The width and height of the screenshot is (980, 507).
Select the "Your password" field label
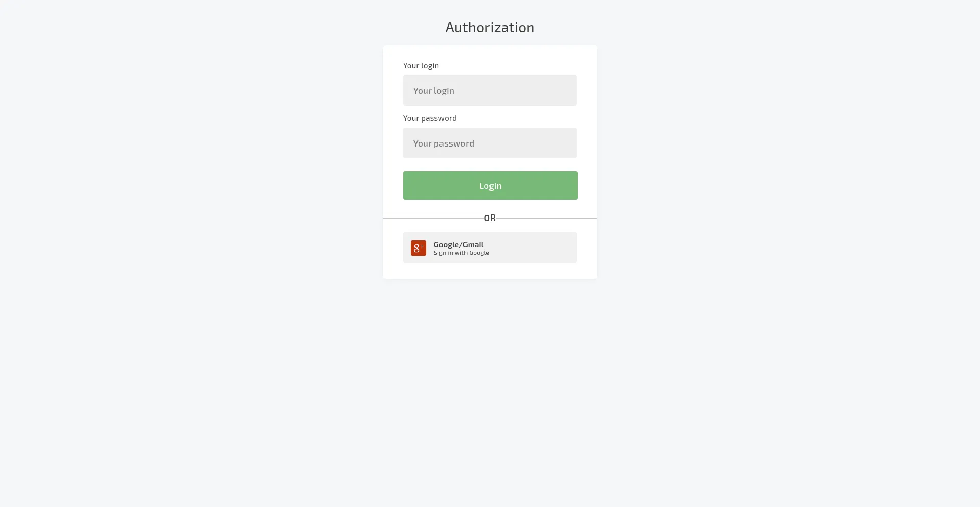point(430,118)
